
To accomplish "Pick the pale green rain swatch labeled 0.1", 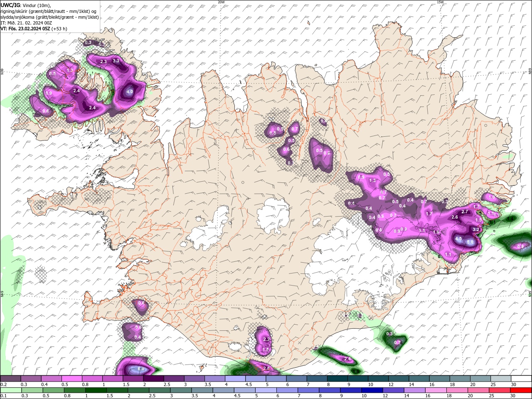I will pyautogui.click(x=11, y=390).
